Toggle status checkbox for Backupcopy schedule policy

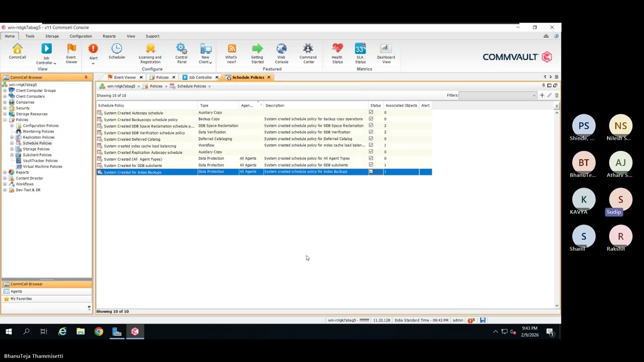coord(371,119)
